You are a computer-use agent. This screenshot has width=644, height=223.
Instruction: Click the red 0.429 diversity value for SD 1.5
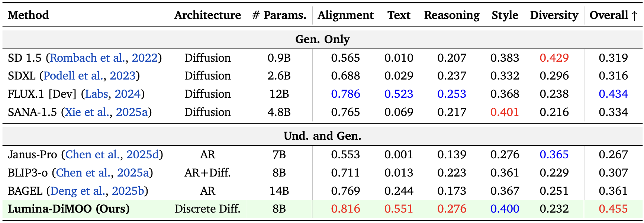(x=554, y=58)
